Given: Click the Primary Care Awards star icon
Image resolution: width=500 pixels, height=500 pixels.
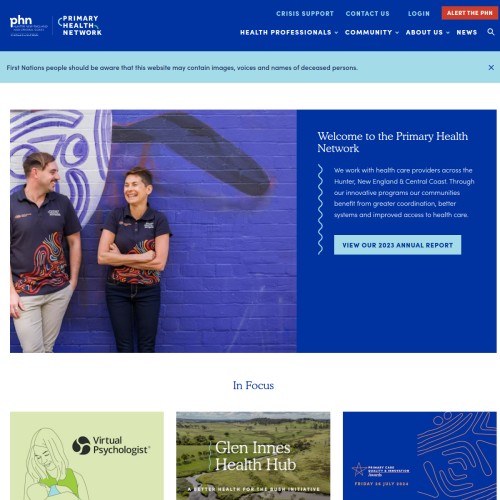Looking at the screenshot, I should pos(359,469).
